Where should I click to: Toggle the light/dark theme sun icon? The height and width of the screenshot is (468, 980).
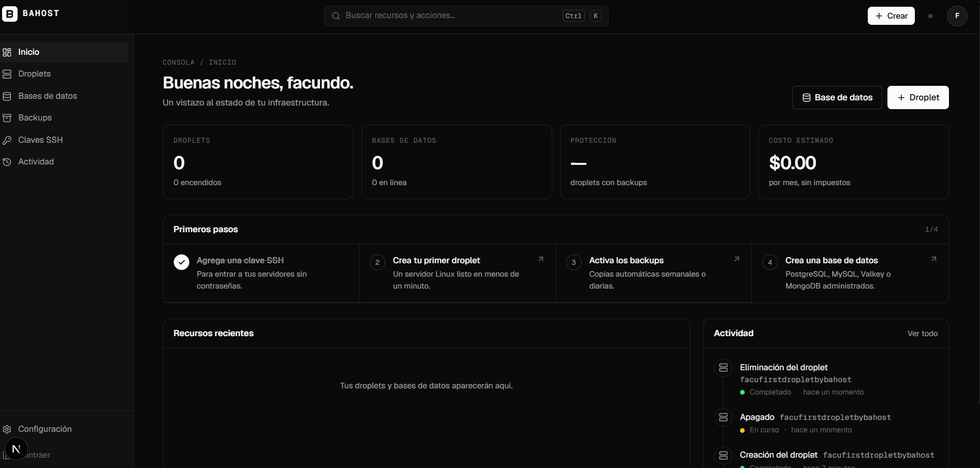coord(930,16)
